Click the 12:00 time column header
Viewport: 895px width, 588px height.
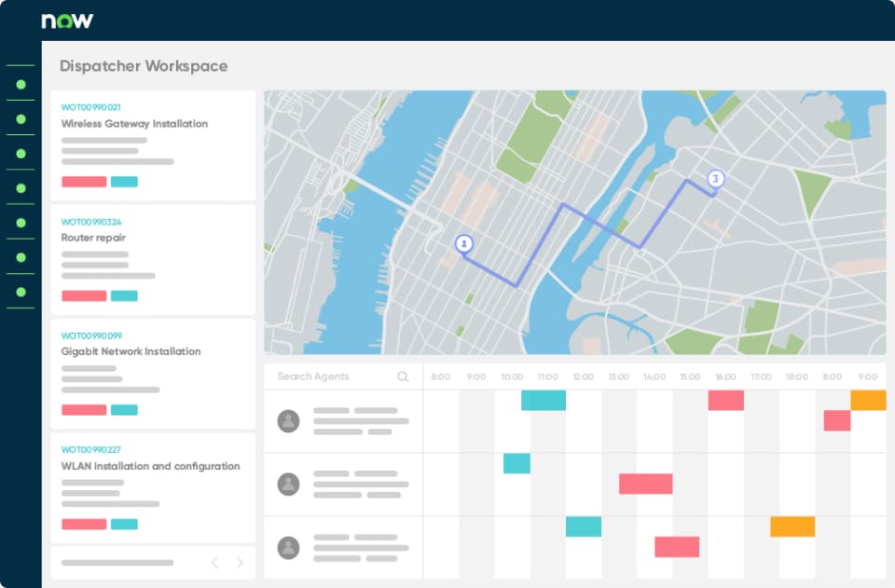[583, 377]
